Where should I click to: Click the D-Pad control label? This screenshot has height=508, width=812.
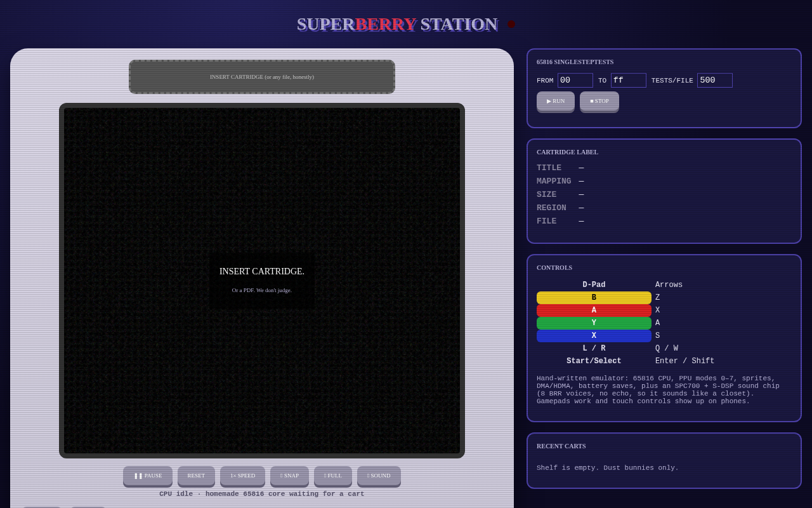click(x=594, y=285)
